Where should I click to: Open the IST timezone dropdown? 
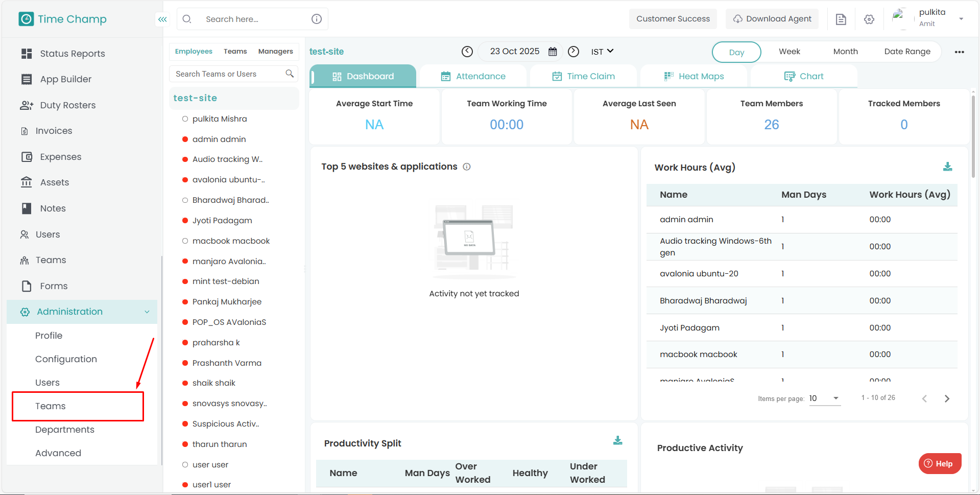click(602, 52)
